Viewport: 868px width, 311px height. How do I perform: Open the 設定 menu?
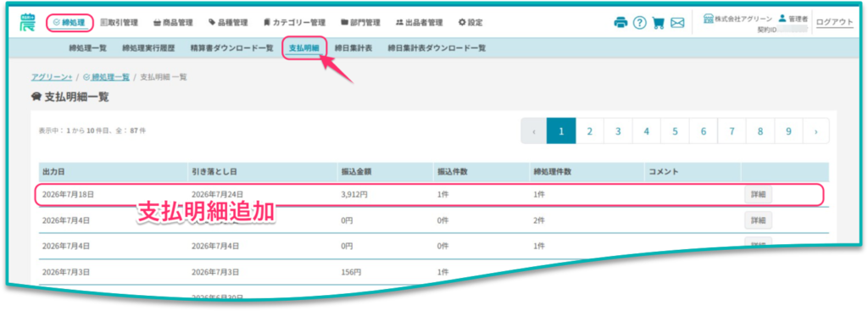pyautogui.click(x=470, y=23)
